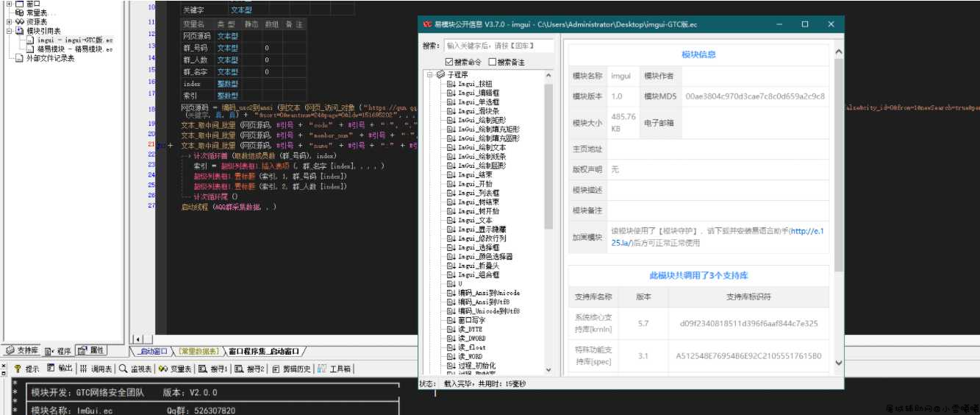Collapse the 子程序 tree root

pos(429,74)
